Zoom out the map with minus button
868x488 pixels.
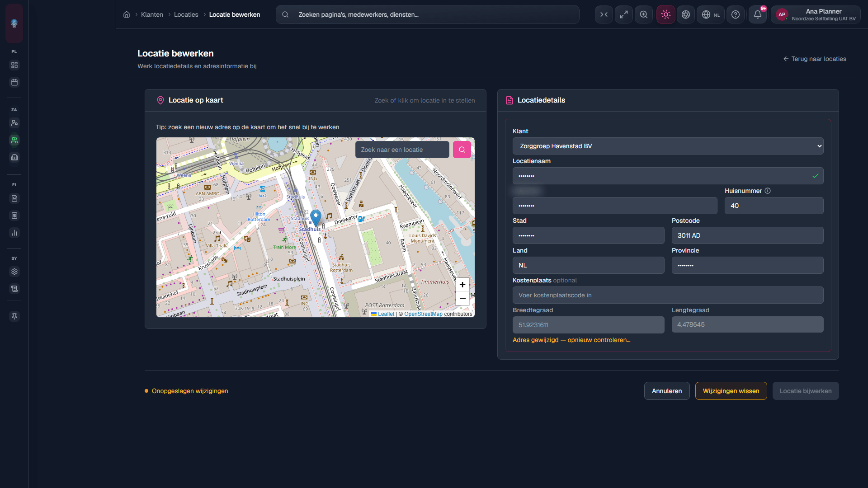(x=462, y=298)
